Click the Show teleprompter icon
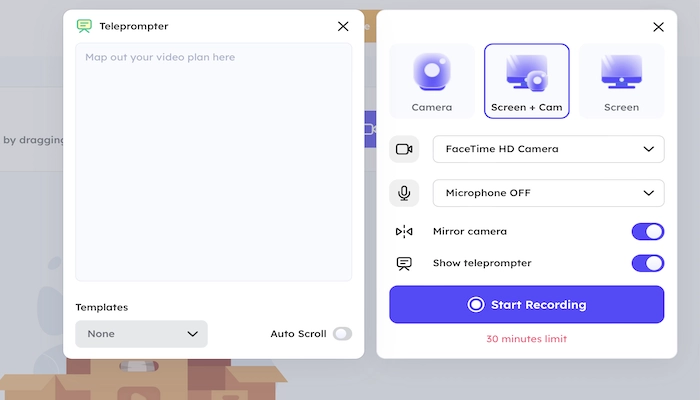 point(404,264)
